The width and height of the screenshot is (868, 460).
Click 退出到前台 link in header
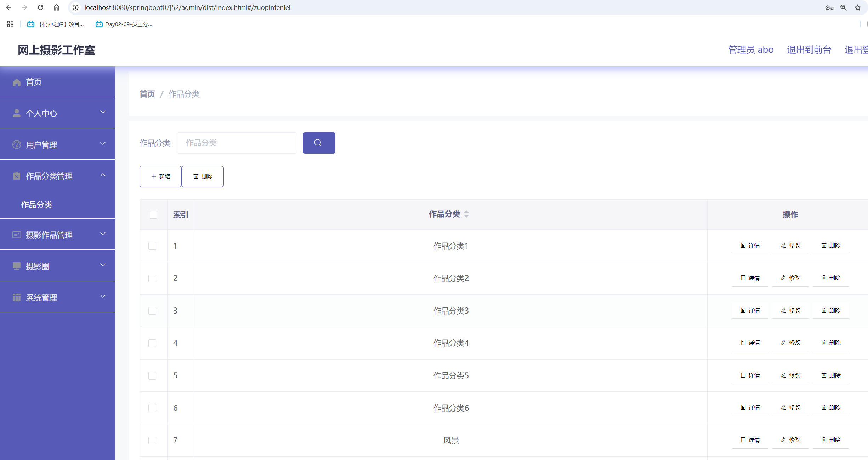[809, 50]
